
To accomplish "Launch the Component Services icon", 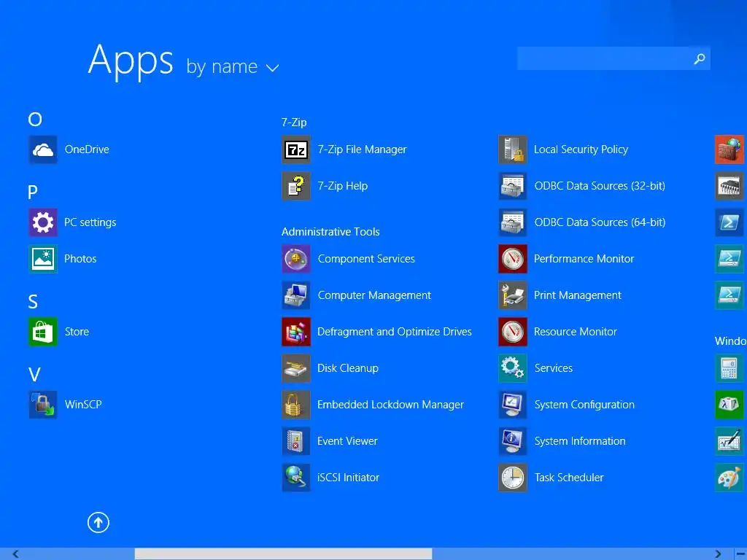I will (x=296, y=259).
